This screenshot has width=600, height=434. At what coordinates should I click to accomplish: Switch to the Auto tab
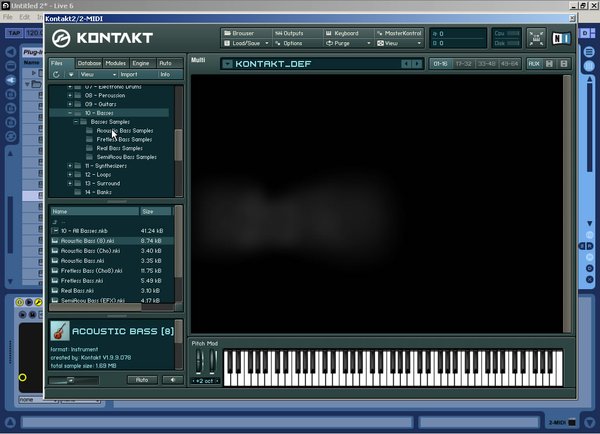(169, 63)
